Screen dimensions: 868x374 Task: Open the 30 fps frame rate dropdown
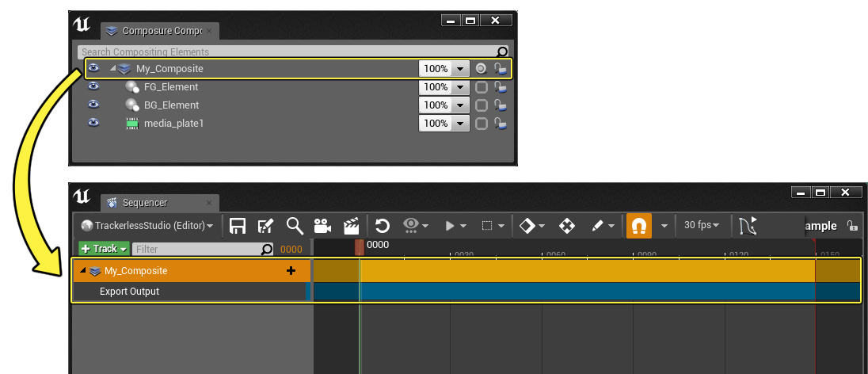[702, 226]
